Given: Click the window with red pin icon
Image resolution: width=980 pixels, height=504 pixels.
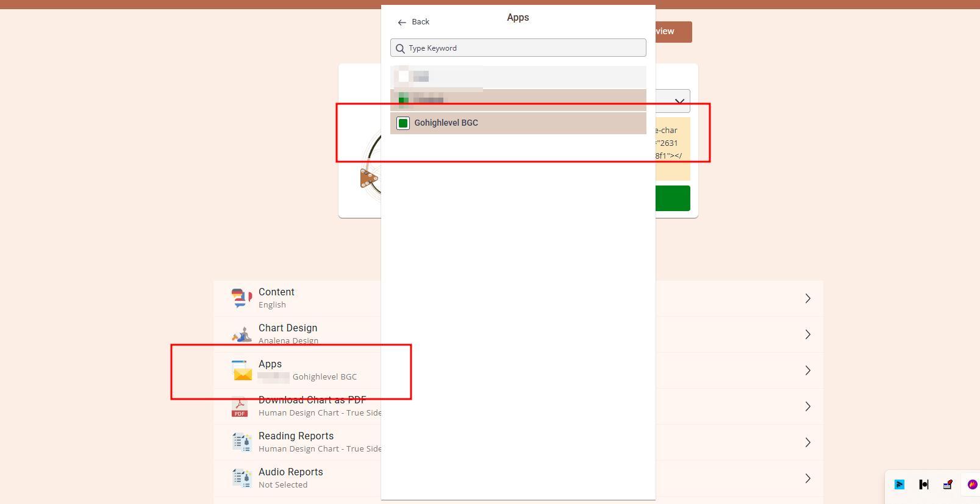Looking at the screenshot, I should 948,484.
